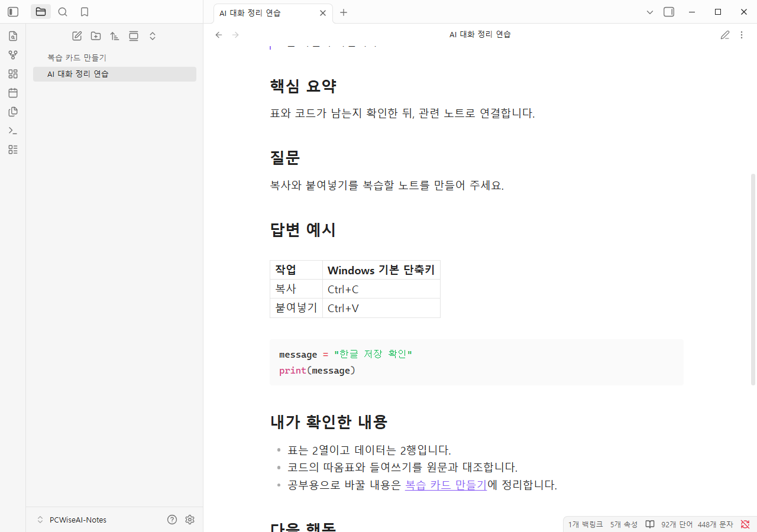The height and width of the screenshot is (532, 757).
Task: Select AI 대화 정리 연습 in file list
Action: tap(115, 74)
